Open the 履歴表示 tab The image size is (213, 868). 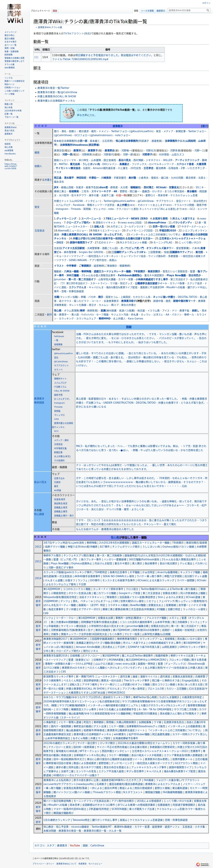click(161, 11)
